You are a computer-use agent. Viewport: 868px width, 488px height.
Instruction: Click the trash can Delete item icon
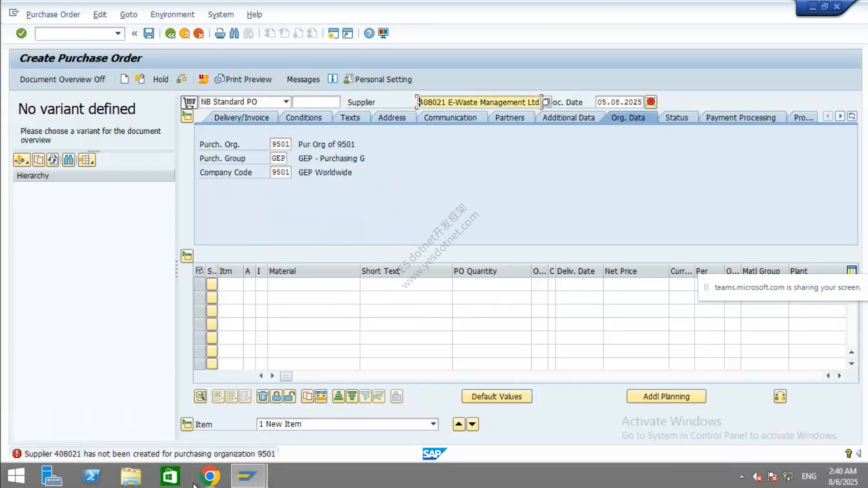[262, 396]
